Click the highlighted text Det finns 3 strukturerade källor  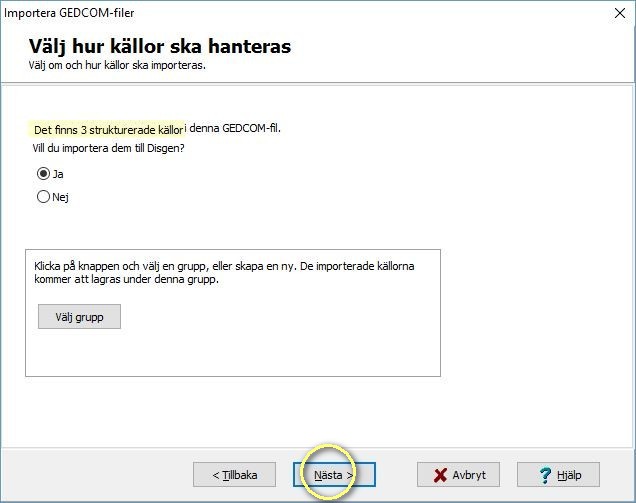(x=107, y=130)
